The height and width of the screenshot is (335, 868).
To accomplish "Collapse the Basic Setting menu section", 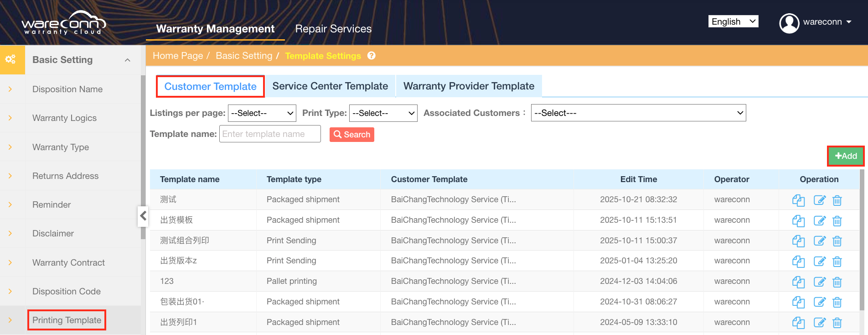I will coord(128,60).
